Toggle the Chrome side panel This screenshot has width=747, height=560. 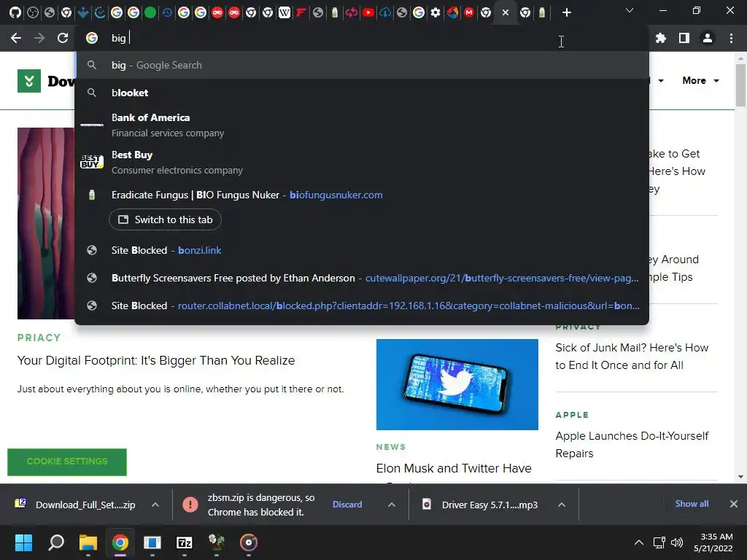pos(684,38)
